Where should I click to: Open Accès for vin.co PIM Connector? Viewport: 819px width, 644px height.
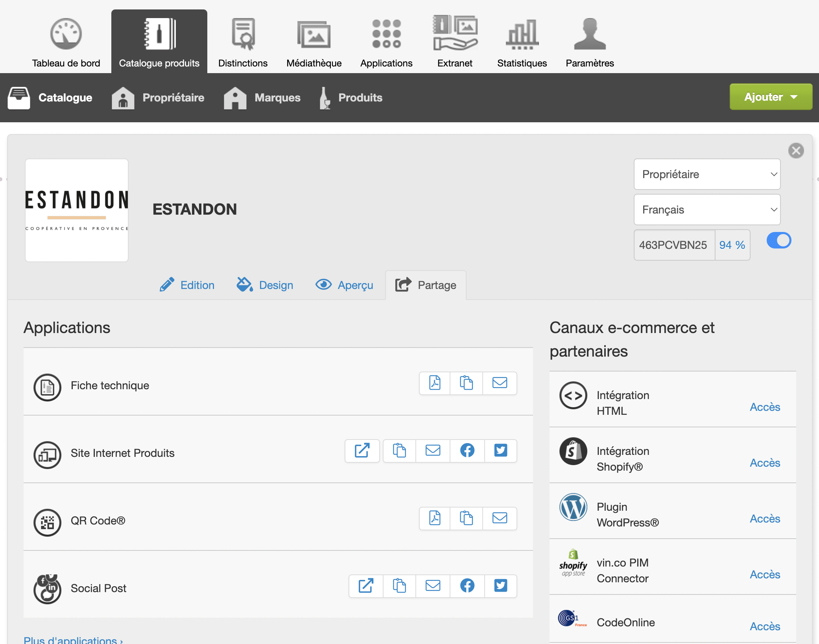pyautogui.click(x=765, y=574)
